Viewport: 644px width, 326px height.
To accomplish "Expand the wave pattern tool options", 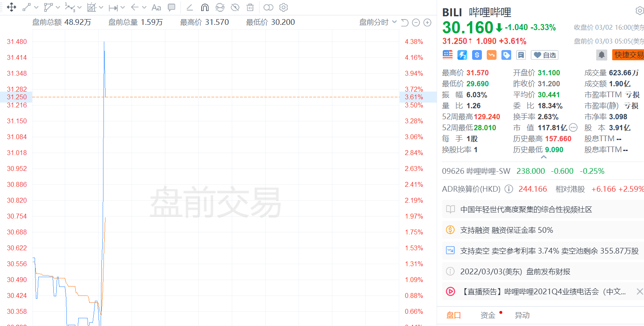I will coord(79,7).
